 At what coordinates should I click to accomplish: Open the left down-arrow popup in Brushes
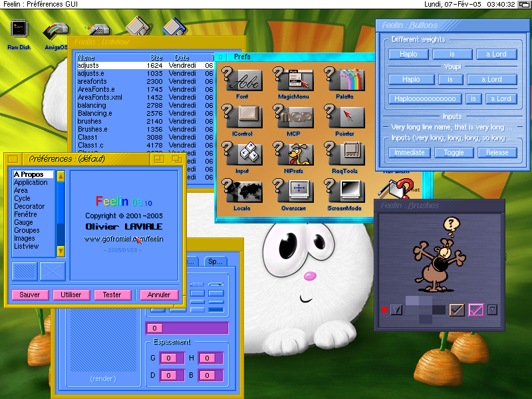tap(396, 310)
